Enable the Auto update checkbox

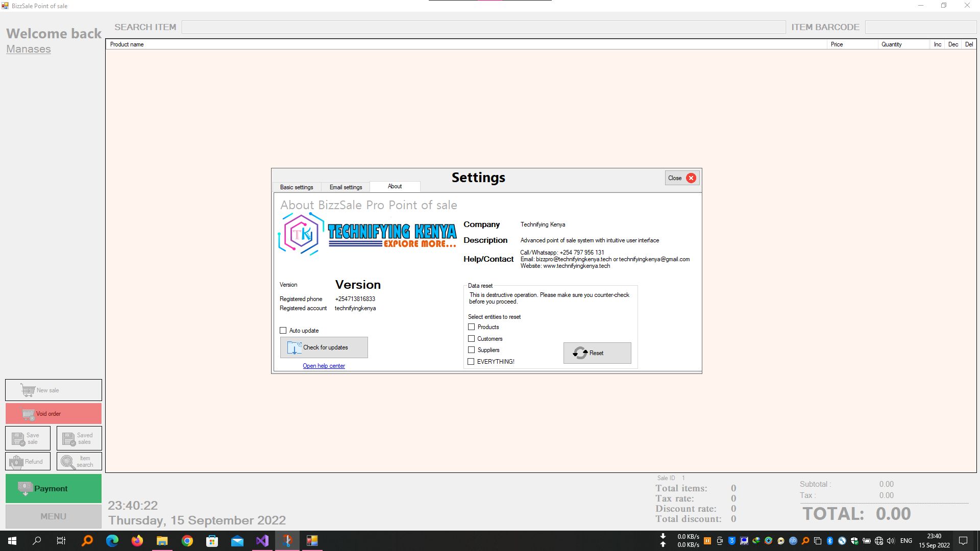(x=283, y=331)
